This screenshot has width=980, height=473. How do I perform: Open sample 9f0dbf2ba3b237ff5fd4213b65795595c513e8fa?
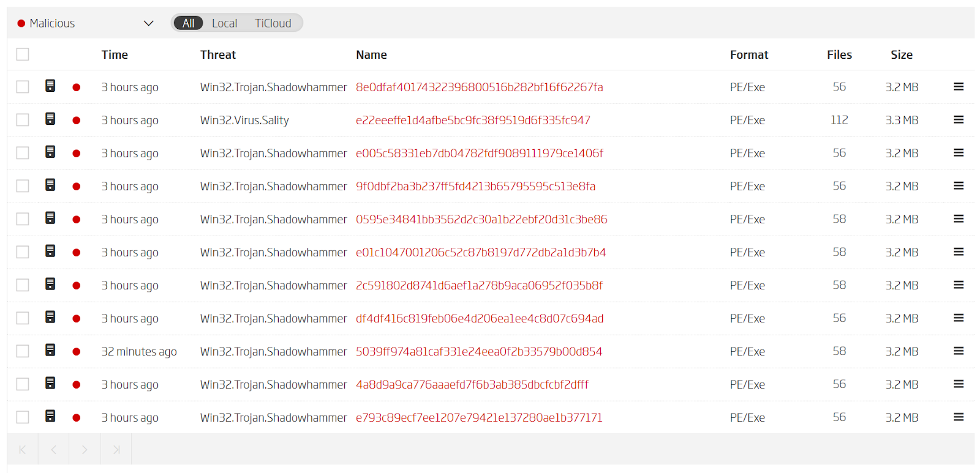coord(476,186)
